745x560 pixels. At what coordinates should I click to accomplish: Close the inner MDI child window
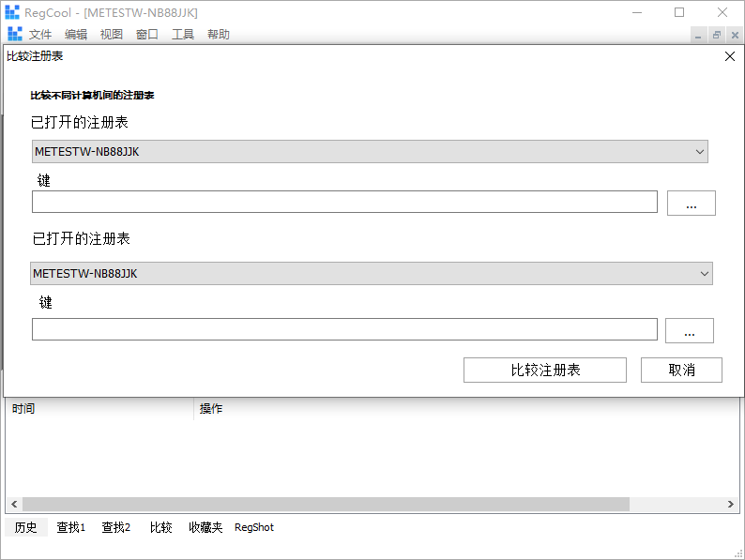735,35
